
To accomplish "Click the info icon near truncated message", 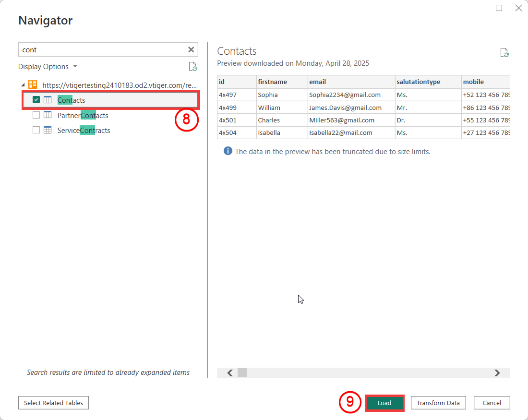I will (x=228, y=151).
